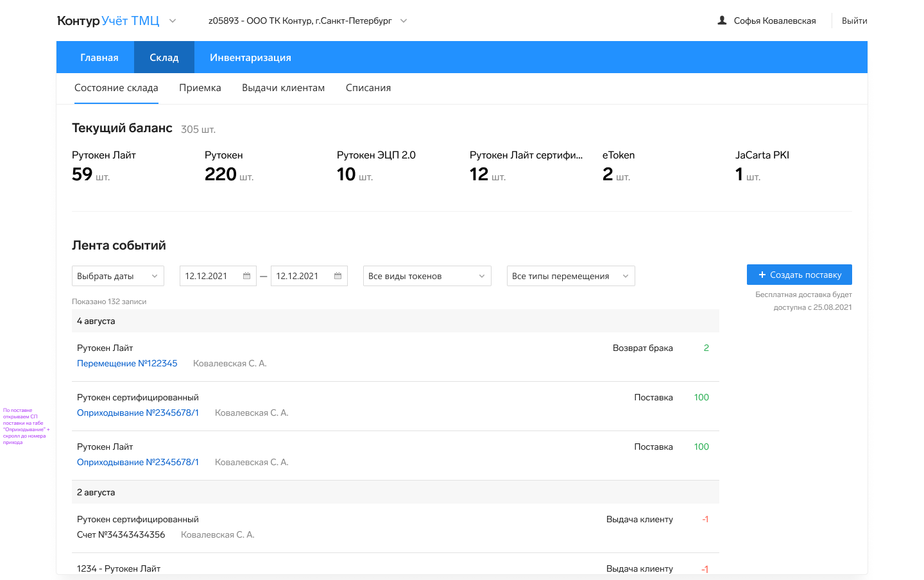924x580 pixels.
Task: Expand product switcher chevron next to logo
Action: (x=173, y=21)
